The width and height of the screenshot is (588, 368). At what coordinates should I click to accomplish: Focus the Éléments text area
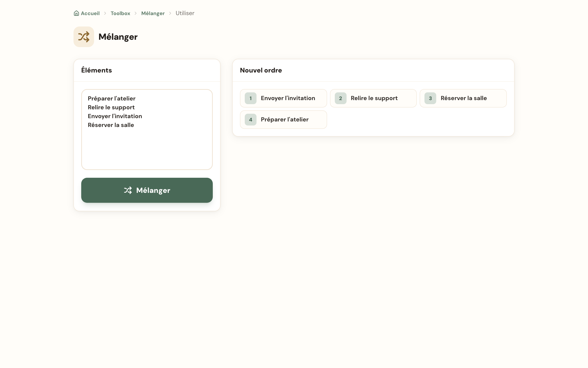click(147, 130)
